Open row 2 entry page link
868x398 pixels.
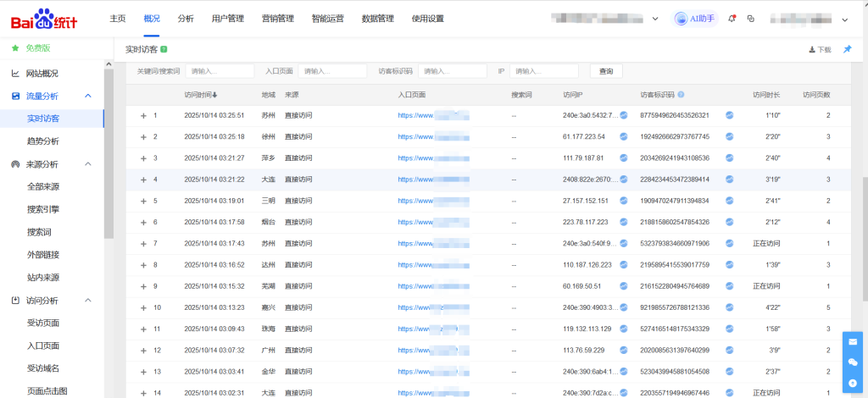pyautogui.click(x=433, y=136)
